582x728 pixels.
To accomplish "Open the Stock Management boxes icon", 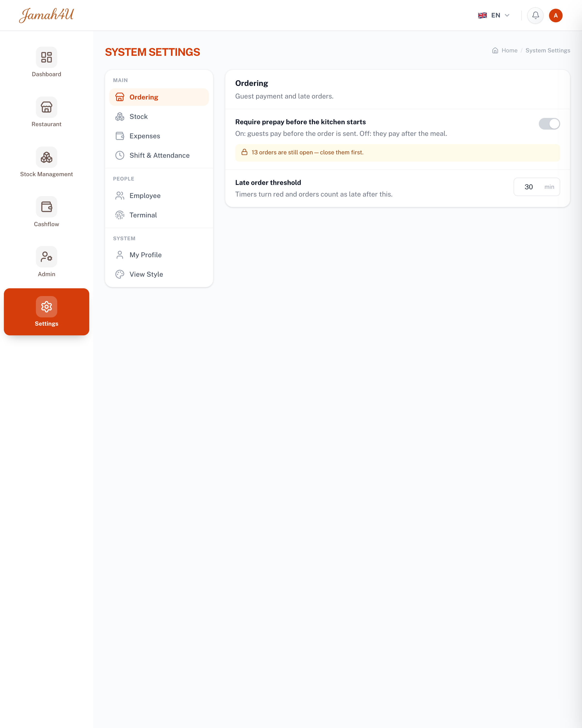I will pos(47,157).
